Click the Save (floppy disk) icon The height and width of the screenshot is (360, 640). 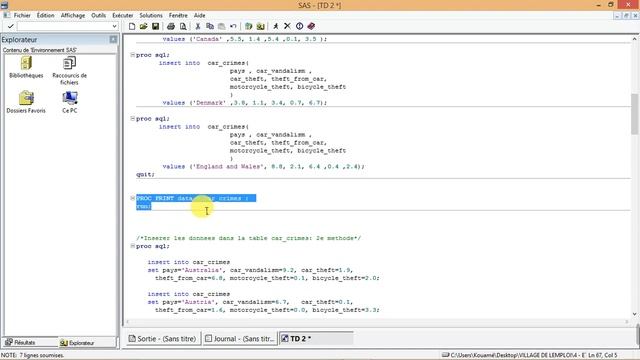point(156,26)
